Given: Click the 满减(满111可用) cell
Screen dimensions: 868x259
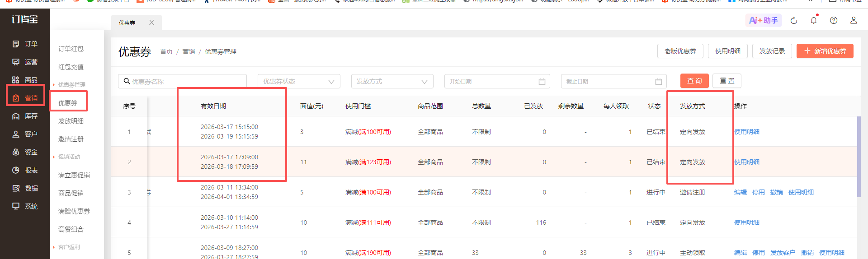Looking at the screenshot, I should (368, 222).
